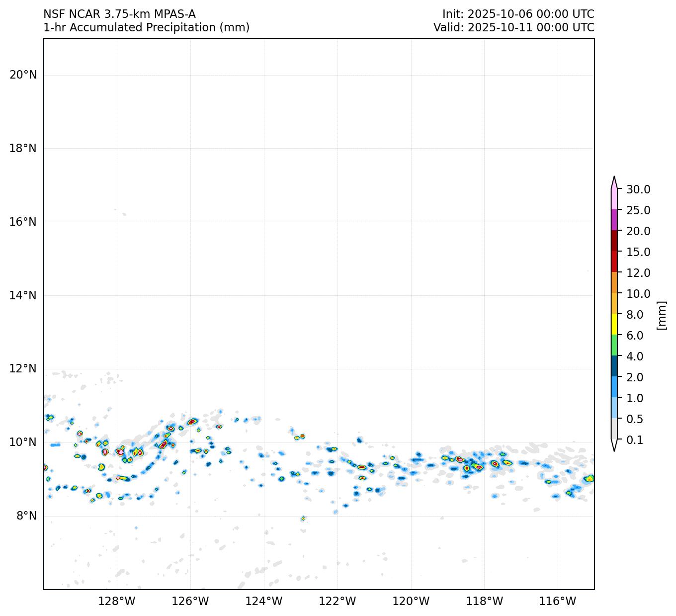Click the '1-hr Accumulated Precipitation (mm)' subtitle

147,27
